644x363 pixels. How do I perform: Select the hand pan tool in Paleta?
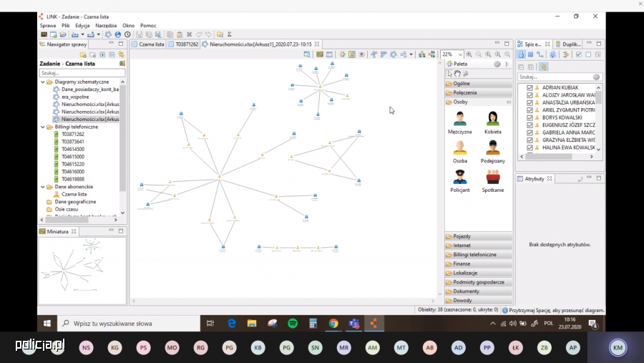[457, 74]
